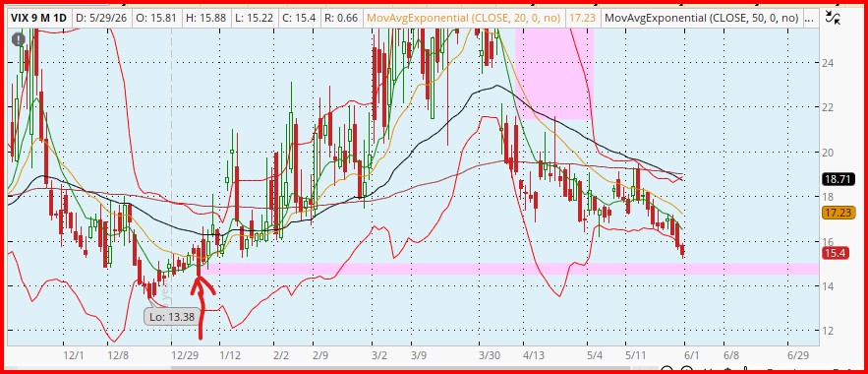The height and width of the screenshot is (374, 868).
Task: Select the VIX 9 M 1D chart label
Action: [38, 19]
